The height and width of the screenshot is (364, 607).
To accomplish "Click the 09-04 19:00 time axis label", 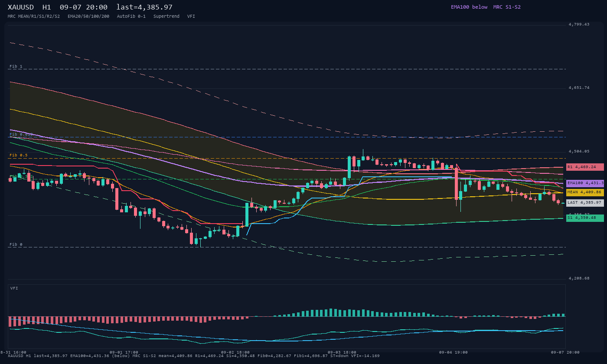I will [x=453, y=352].
